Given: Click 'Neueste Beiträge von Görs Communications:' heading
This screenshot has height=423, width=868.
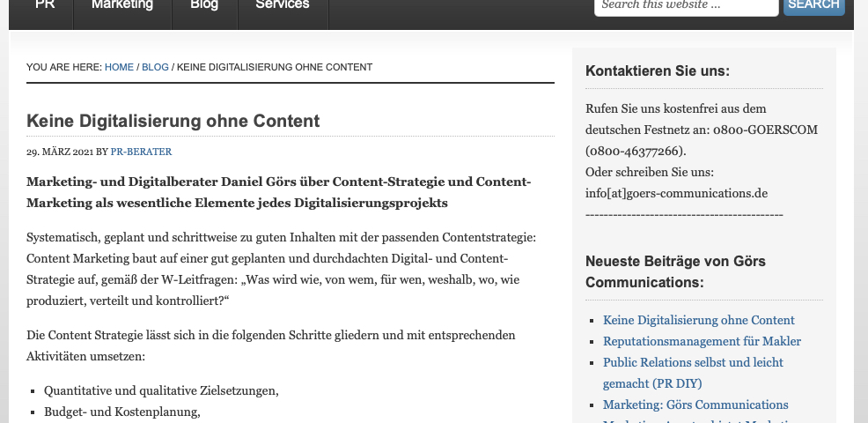Looking at the screenshot, I should (675, 271).
